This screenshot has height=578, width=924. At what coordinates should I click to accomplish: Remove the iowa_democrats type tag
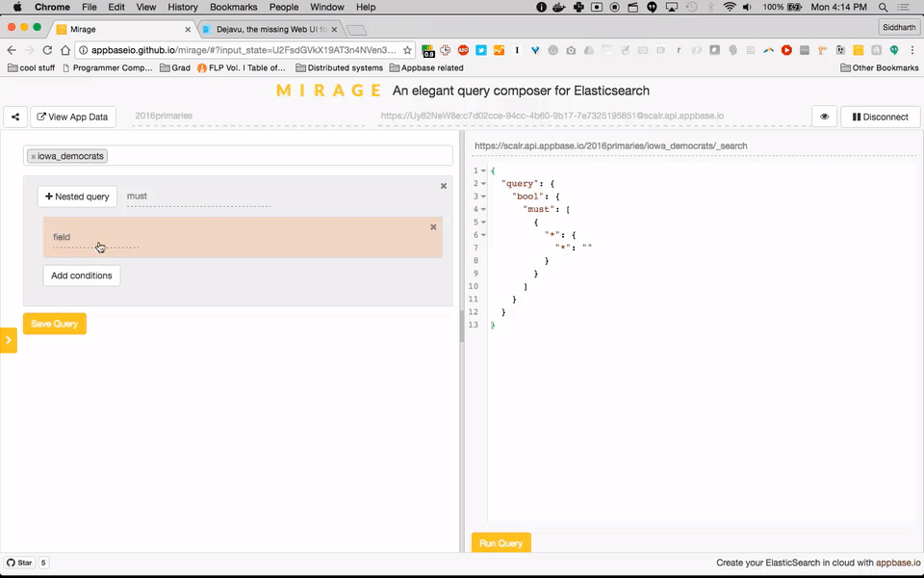[x=34, y=156]
